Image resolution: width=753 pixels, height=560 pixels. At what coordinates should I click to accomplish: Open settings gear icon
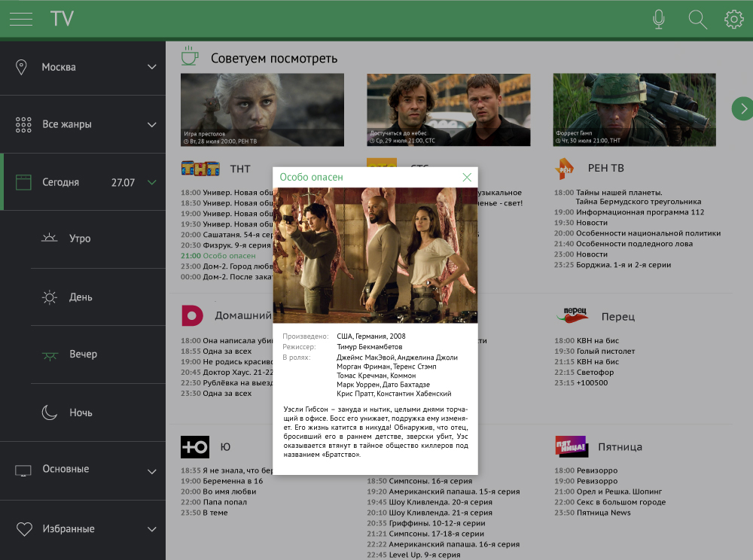coord(733,20)
